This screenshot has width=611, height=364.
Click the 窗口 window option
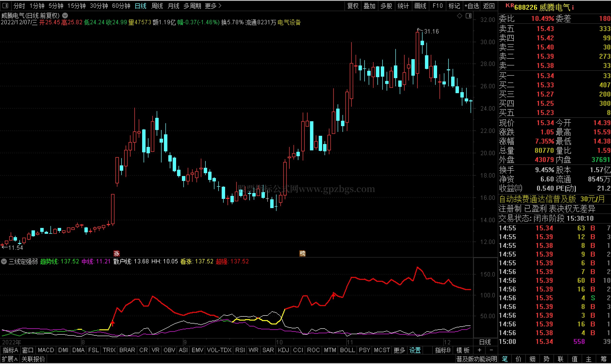(x=28, y=350)
